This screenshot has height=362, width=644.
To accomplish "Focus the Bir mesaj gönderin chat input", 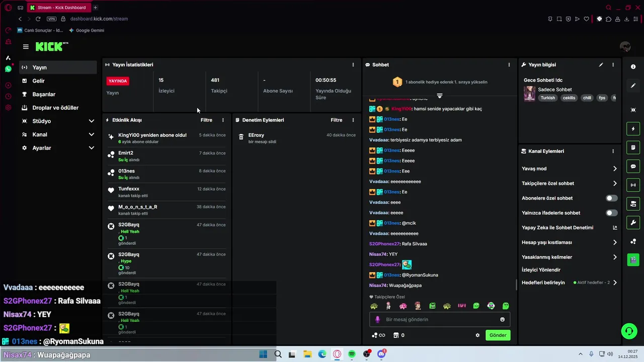I will point(440,319).
